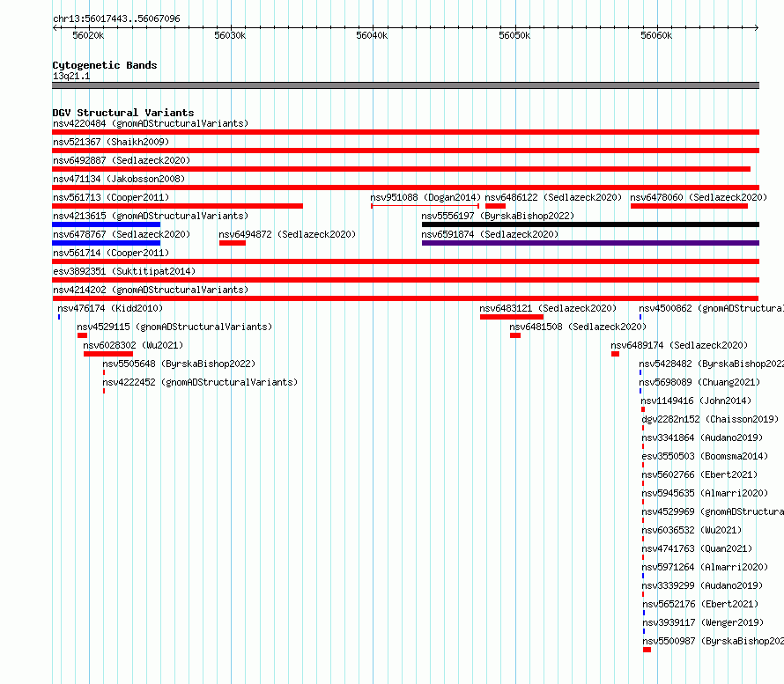Open the nsv5945635 (Almarri2020) label
The image size is (784, 684).
pos(705,493)
